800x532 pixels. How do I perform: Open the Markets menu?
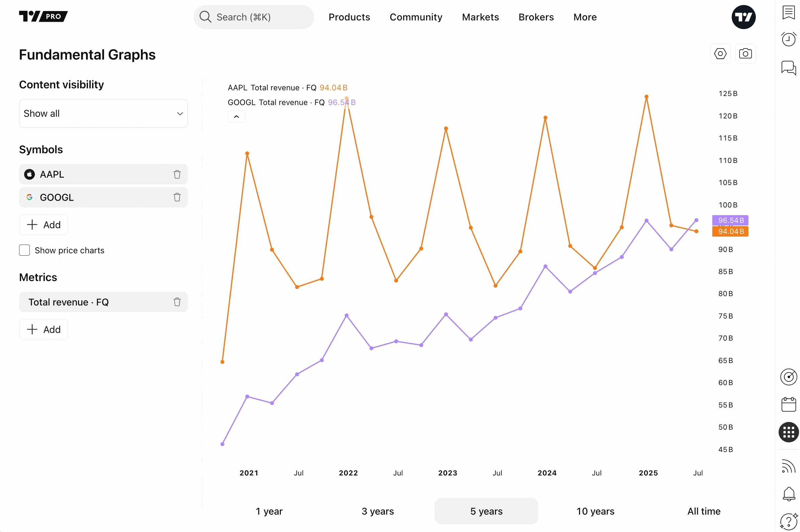coord(480,17)
